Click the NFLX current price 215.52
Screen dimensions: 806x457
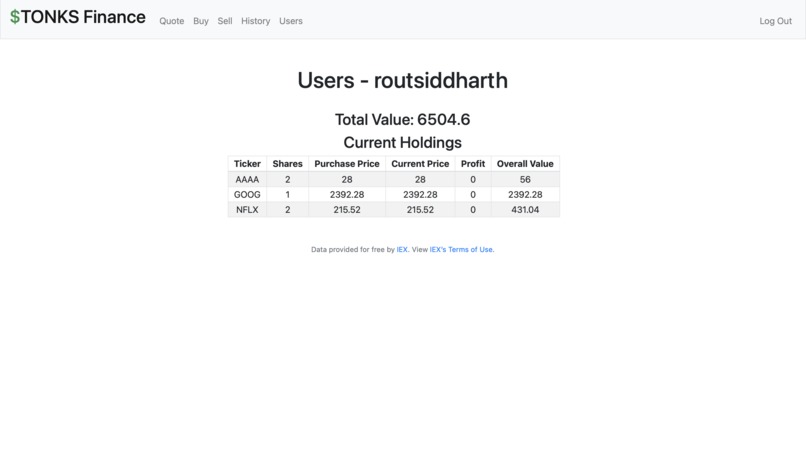click(420, 210)
